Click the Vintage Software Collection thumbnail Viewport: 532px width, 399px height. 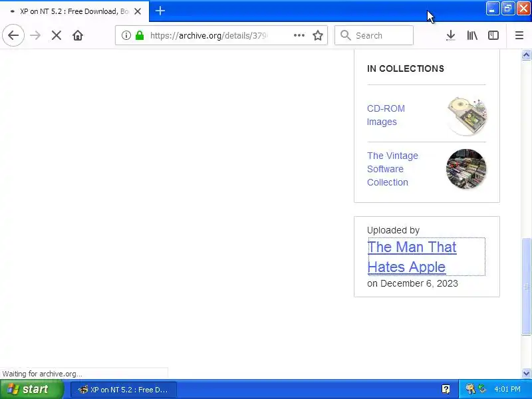466,169
